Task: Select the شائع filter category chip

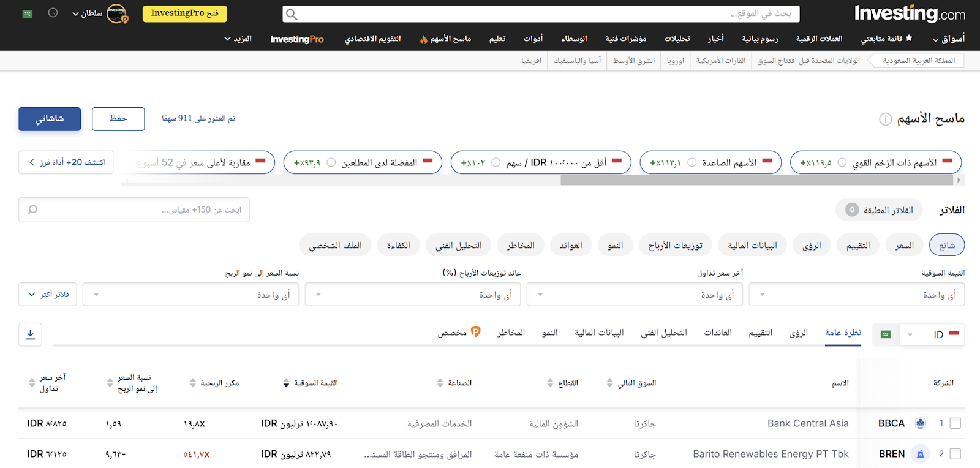Action: coord(947,245)
